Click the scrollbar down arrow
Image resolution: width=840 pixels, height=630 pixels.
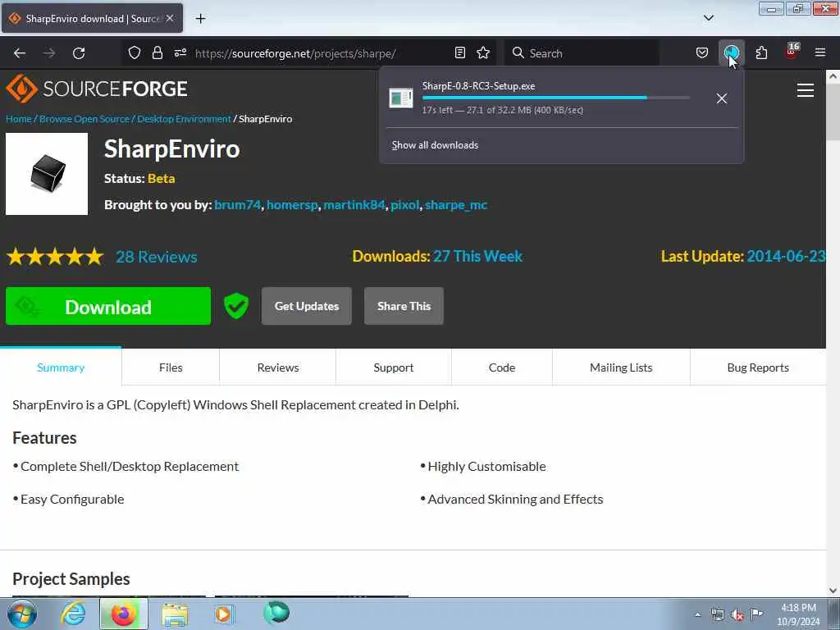point(833,591)
